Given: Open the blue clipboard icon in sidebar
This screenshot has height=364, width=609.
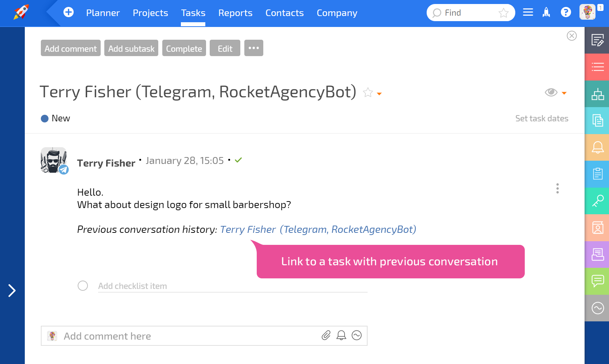Looking at the screenshot, I should click(597, 174).
